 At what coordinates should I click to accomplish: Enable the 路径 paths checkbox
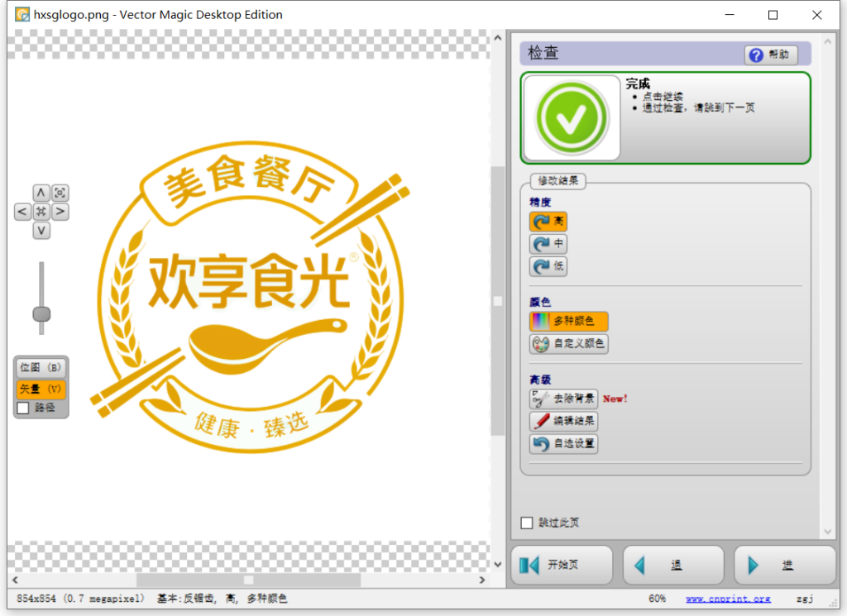(x=23, y=408)
